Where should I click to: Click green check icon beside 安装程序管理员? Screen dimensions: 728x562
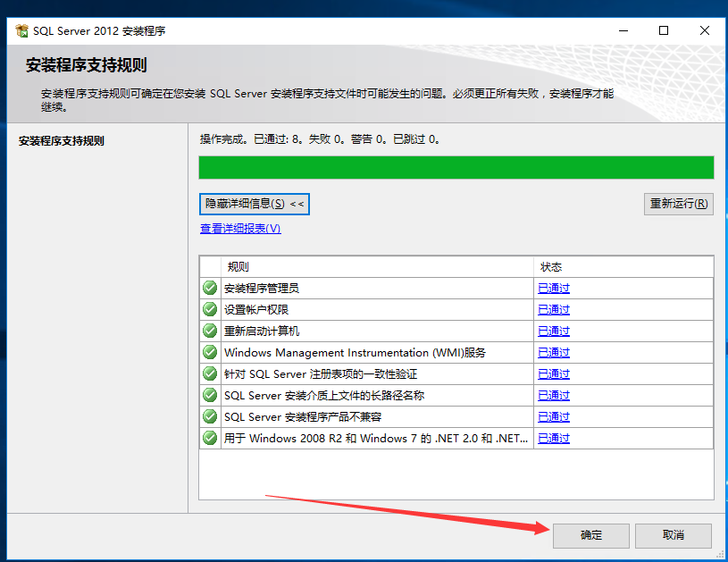point(210,288)
